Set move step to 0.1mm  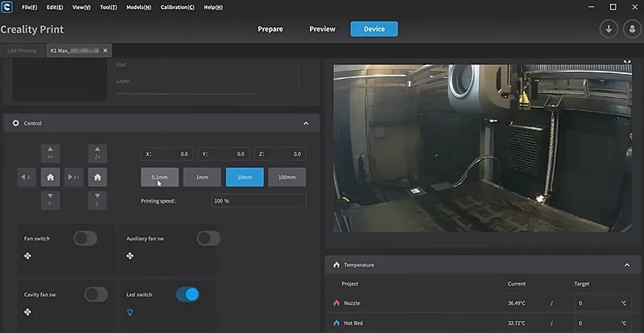(159, 177)
